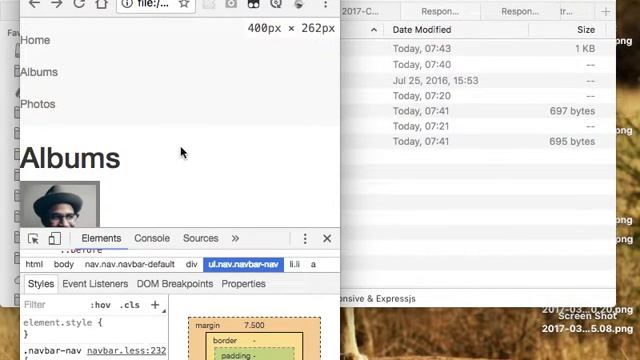Go to the browser home page icon
Screen dimensions: 640x360
tap(102, 4)
